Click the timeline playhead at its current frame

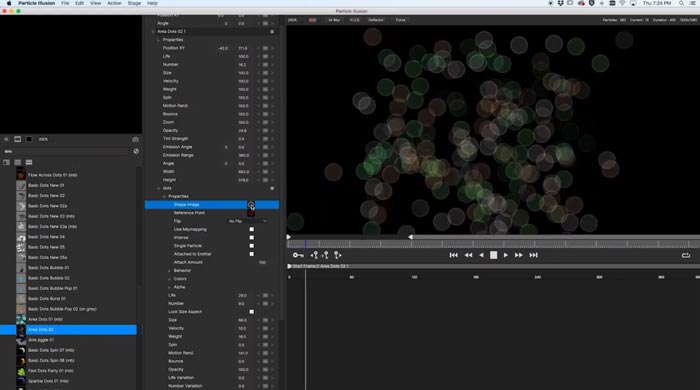(306, 244)
